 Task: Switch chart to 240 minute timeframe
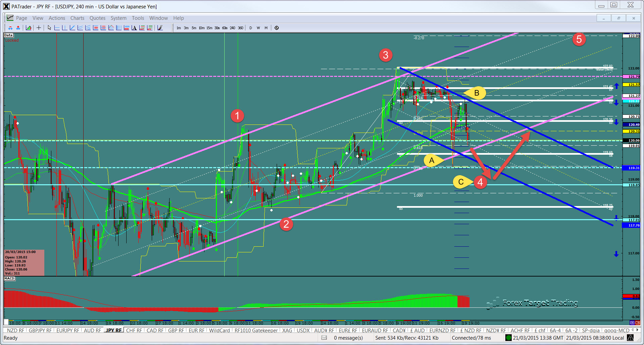tap(232, 28)
